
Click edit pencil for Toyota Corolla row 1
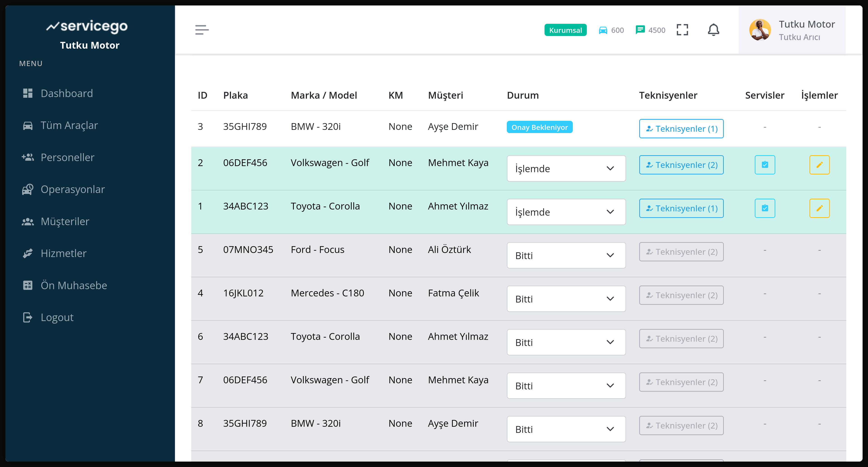coord(819,208)
